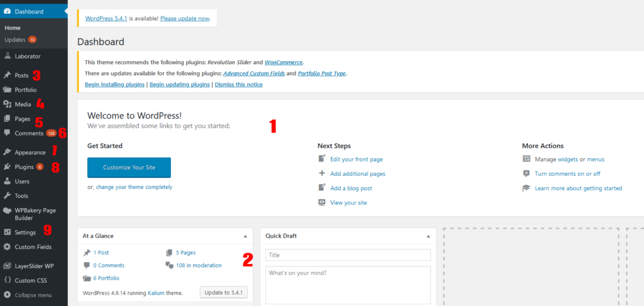
Task: Go to the Media library menu
Action: click(23, 104)
